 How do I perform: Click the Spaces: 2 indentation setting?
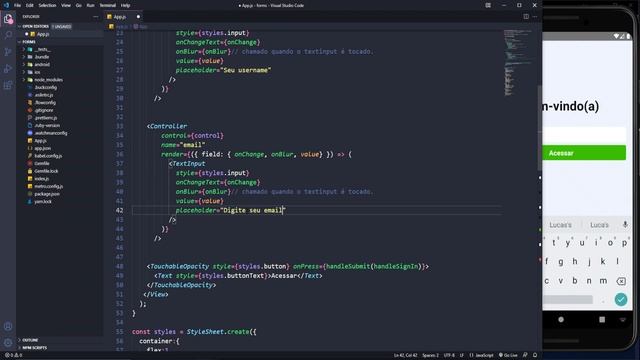[430, 355]
